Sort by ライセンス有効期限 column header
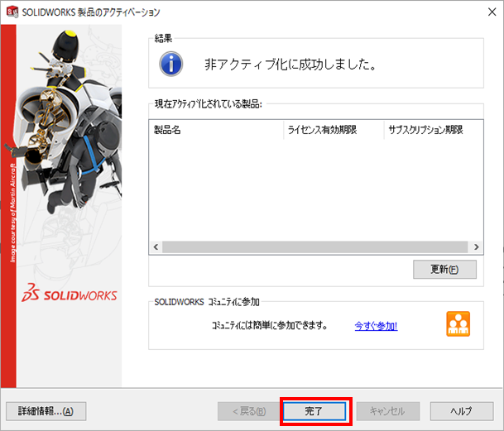This screenshot has width=504, height=431. (x=334, y=130)
